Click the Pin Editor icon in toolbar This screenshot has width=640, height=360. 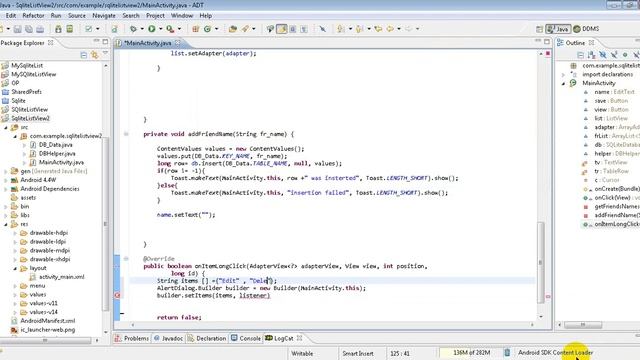click(x=322, y=29)
